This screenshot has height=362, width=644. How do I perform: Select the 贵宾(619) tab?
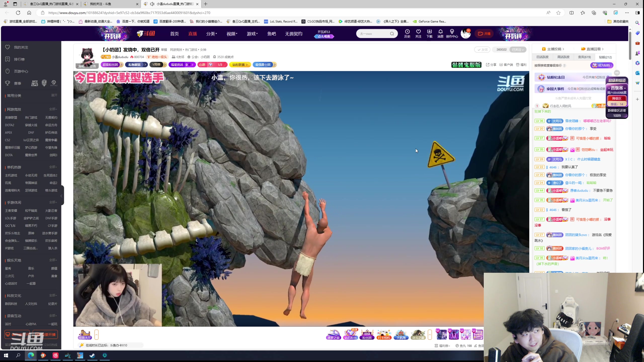click(x=584, y=57)
